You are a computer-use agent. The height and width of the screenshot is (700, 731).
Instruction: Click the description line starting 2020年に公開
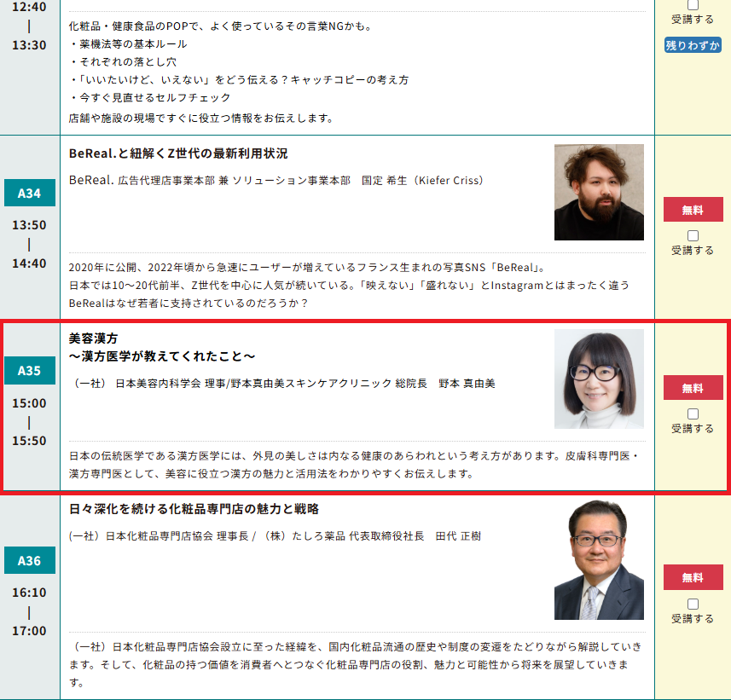[308, 268]
